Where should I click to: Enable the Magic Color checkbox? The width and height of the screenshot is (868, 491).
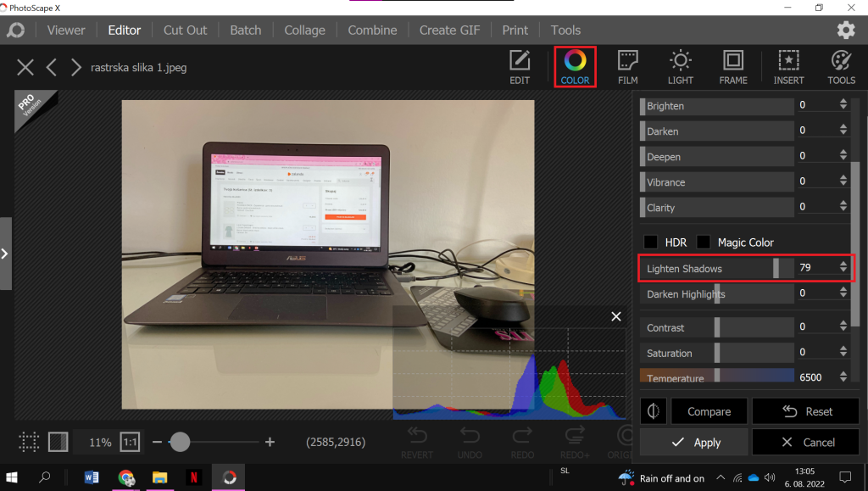pos(703,242)
